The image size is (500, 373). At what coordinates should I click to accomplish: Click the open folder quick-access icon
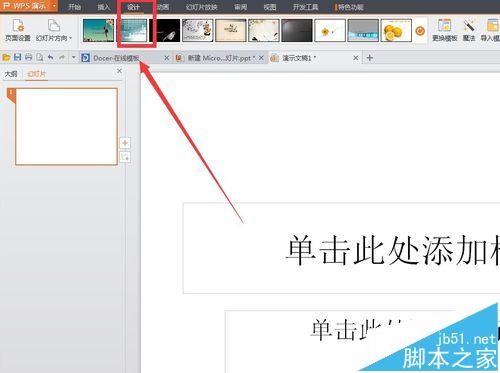[6, 58]
